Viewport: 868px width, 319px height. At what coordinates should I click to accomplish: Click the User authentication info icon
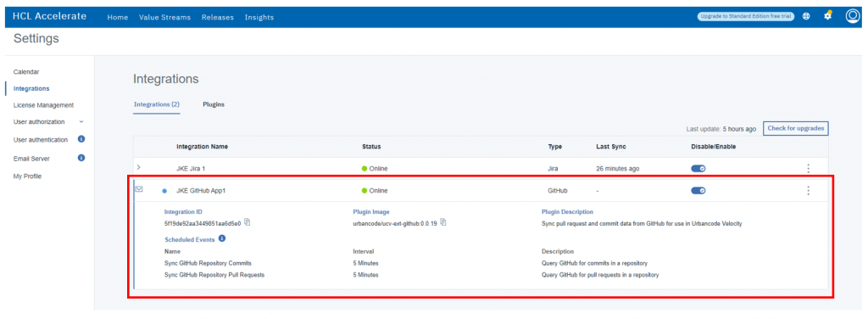pyautogui.click(x=81, y=139)
